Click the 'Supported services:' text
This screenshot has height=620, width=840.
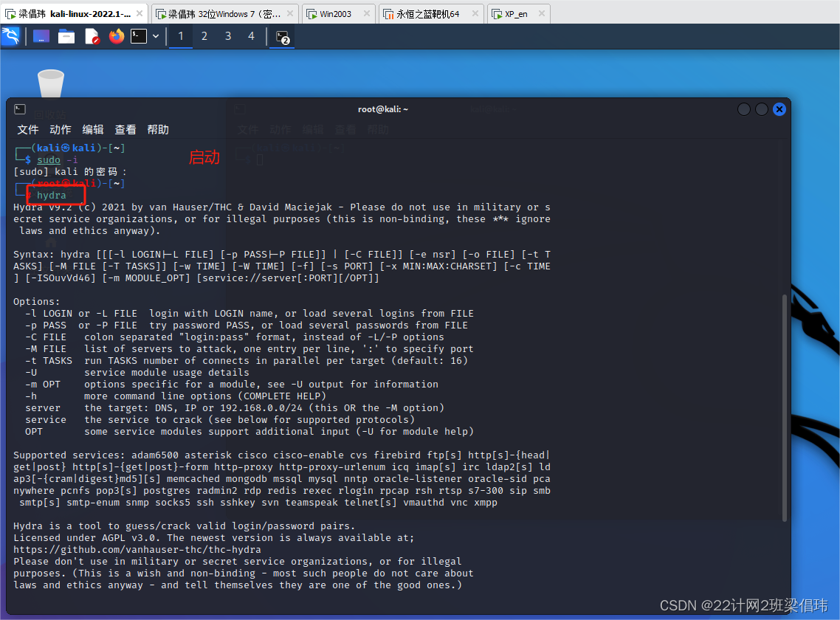tap(69, 455)
